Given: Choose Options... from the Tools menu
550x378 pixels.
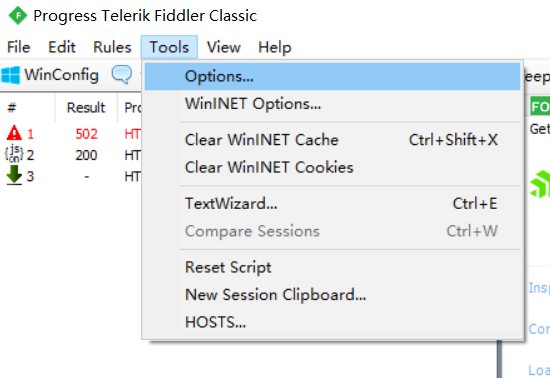Looking at the screenshot, I should coord(332,76).
